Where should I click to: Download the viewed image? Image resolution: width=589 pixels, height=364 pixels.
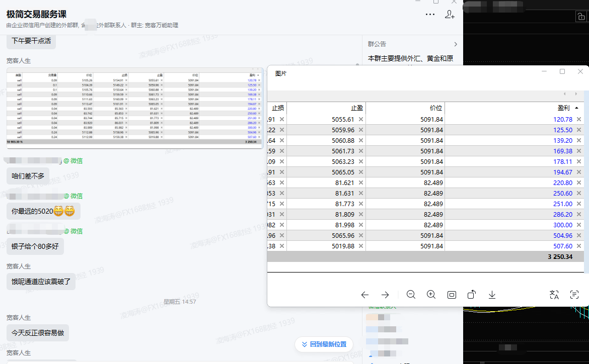click(x=492, y=295)
